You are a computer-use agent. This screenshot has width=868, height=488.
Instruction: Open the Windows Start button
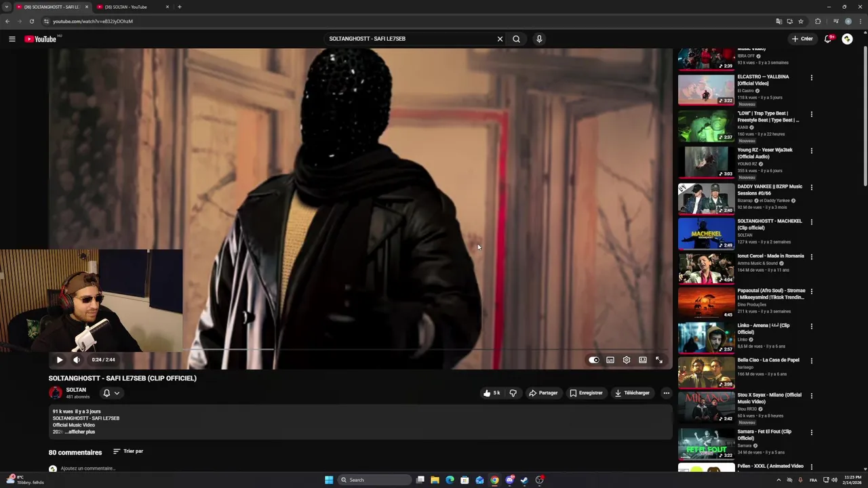329,480
